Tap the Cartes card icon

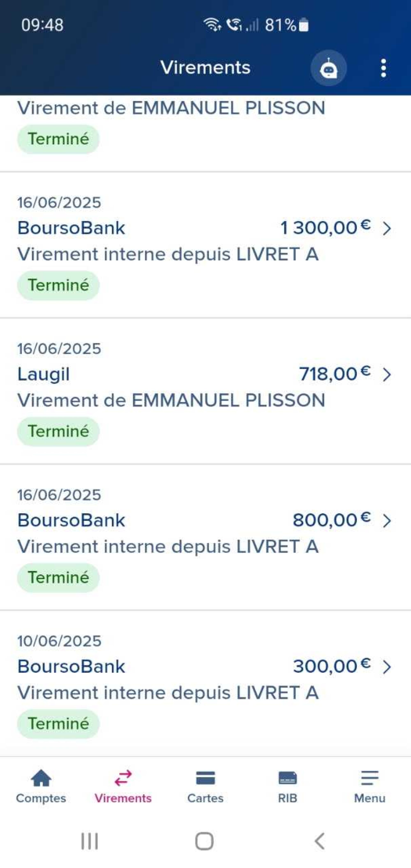[205, 778]
